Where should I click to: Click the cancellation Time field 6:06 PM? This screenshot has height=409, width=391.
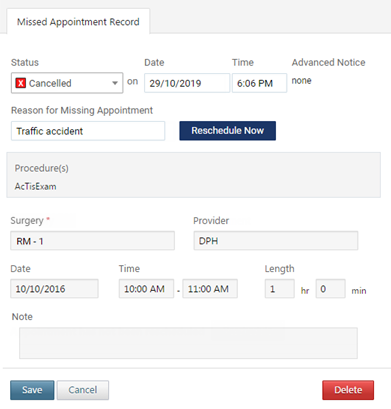pos(259,83)
